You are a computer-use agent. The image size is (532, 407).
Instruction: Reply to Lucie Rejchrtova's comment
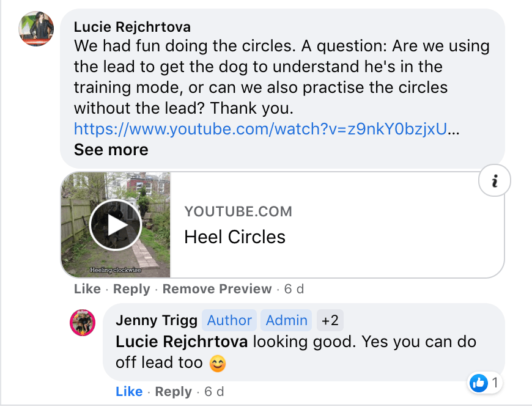(x=131, y=289)
